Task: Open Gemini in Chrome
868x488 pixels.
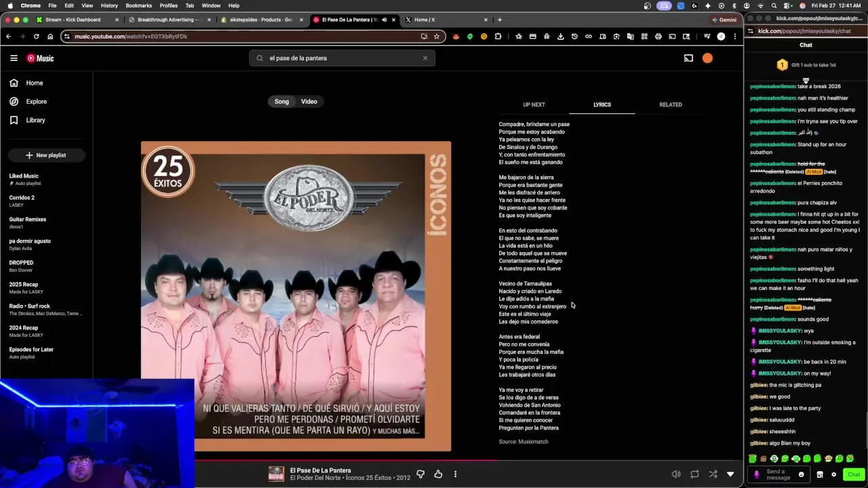Action: point(724,20)
